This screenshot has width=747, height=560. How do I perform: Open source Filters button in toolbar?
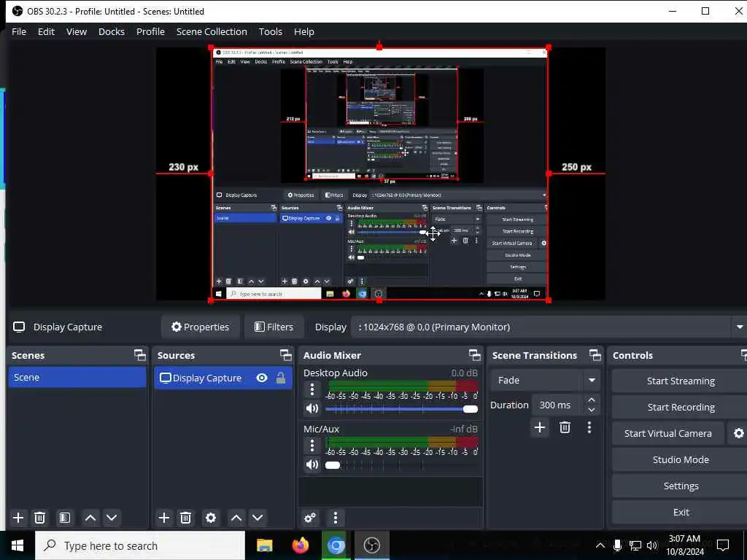point(274,327)
